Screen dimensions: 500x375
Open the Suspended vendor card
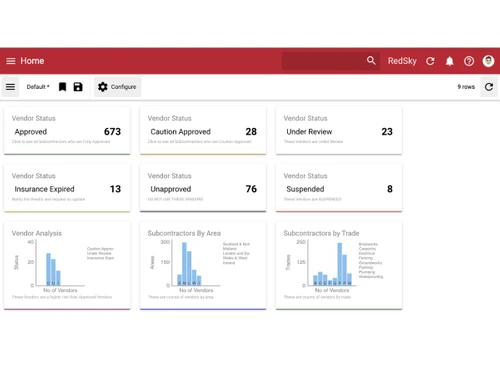tap(339, 188)
